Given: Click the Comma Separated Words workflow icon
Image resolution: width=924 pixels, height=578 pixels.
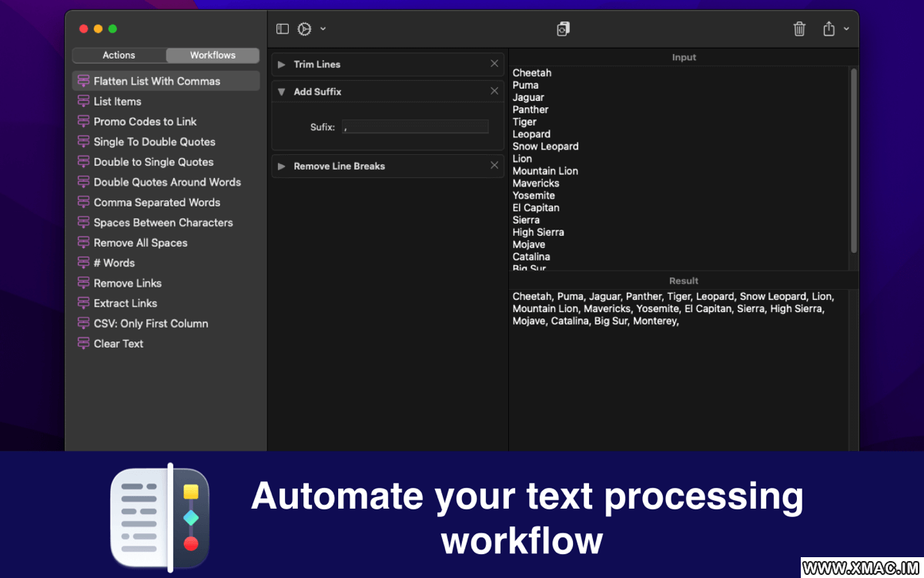Looking at the screenshot, I should tap(83, 203).
